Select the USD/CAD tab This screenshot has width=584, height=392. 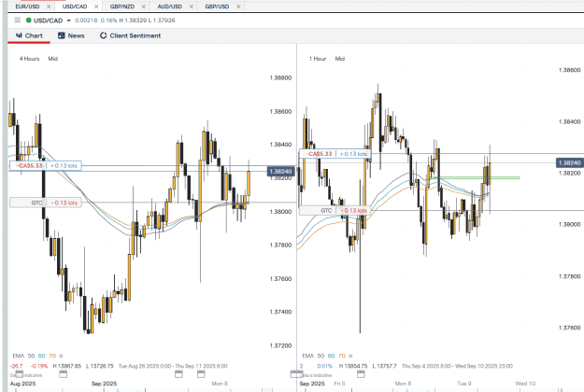coord(75,7)
